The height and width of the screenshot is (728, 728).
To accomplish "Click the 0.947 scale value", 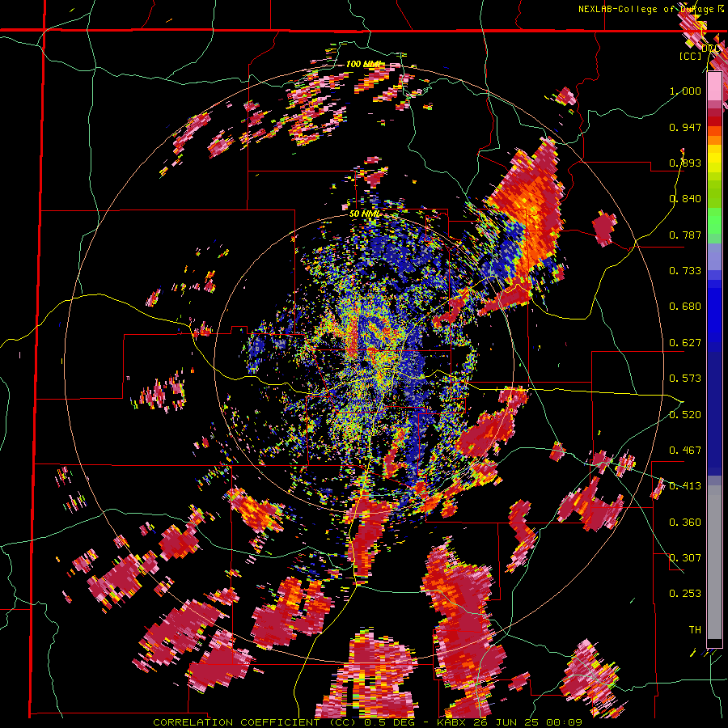I will (x=685, y=127).
